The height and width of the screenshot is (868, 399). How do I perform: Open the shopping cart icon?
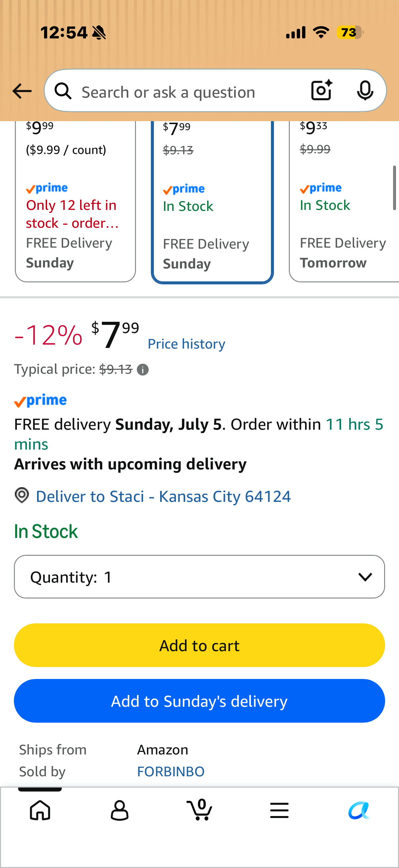199,810
